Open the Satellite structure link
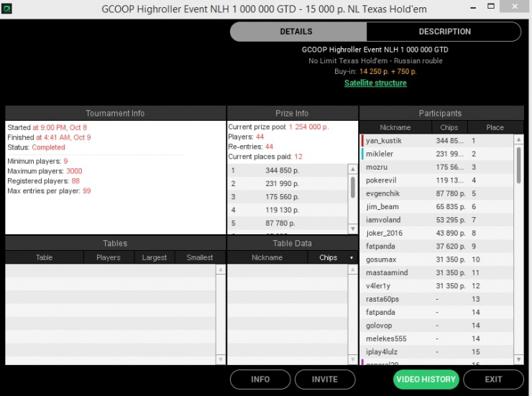The image size is (532, 396). tap(375, 83)
